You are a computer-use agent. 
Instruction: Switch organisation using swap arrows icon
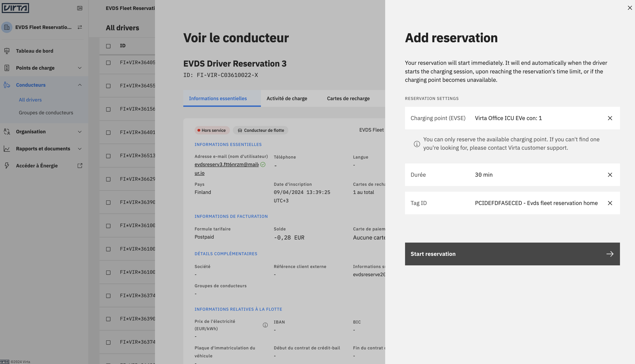[80, 27]
